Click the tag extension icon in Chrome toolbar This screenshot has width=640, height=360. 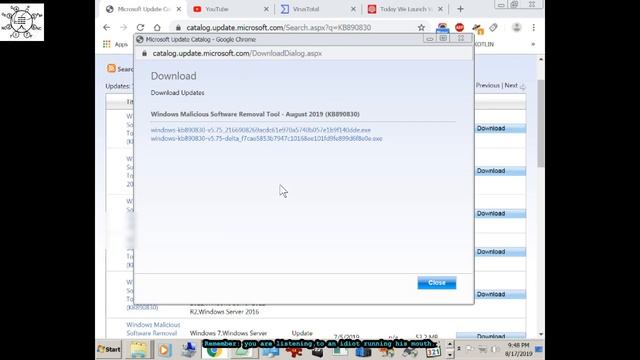[x=493, y=27]
